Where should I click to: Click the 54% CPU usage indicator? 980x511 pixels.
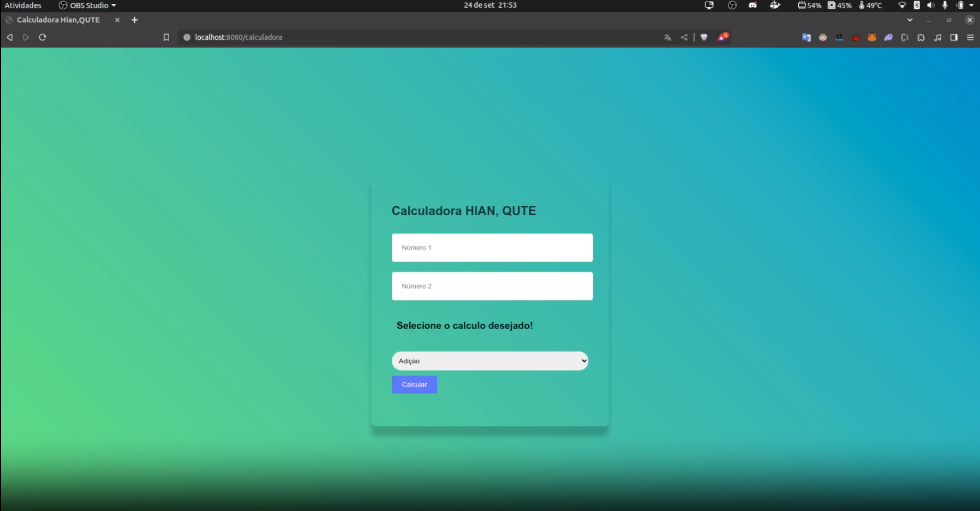coord(809,5)
